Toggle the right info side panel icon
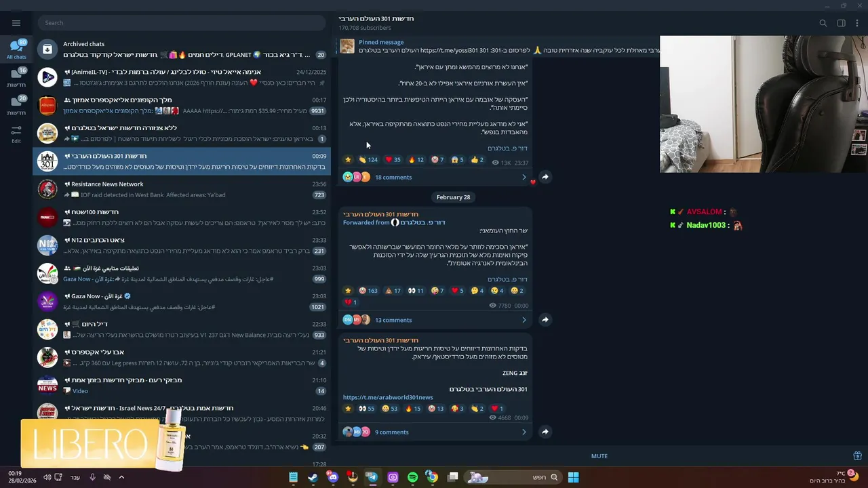868x488 pixels. tap(841, 23)
